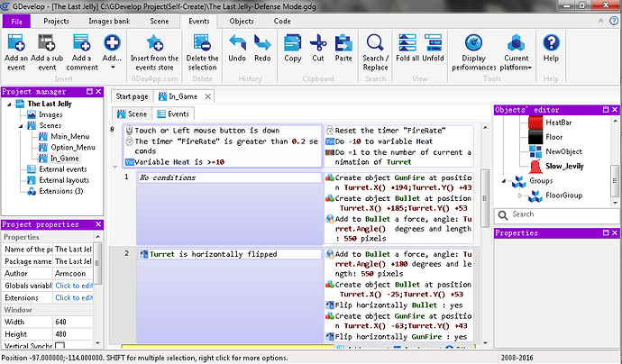
Task: Open the Start page tab
Action: [x=130, y=96]
